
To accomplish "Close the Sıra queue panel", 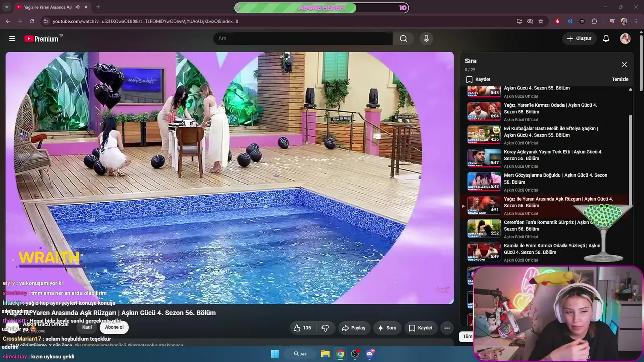I will pyautogui.click(x=624, y=65).
